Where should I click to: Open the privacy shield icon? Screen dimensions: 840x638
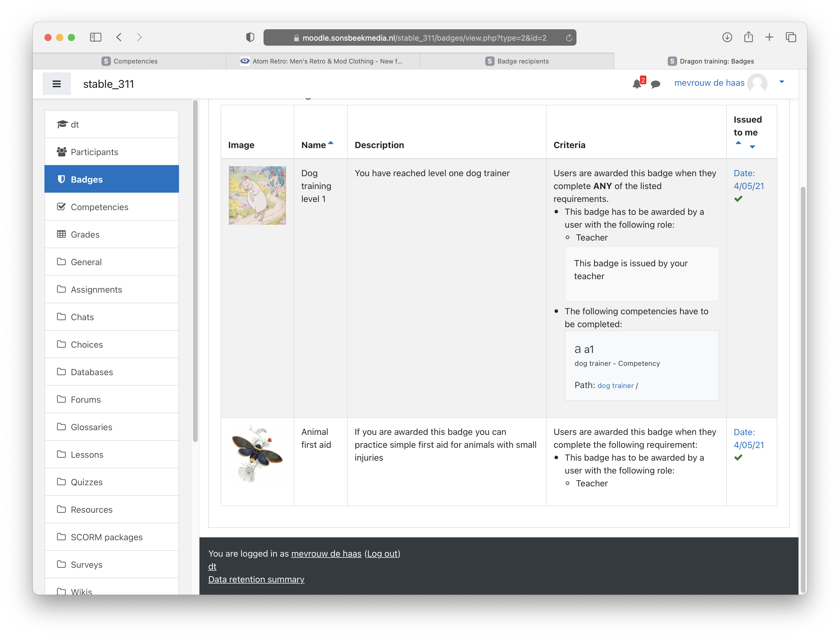pyautogui.click(x=250, y=37)
